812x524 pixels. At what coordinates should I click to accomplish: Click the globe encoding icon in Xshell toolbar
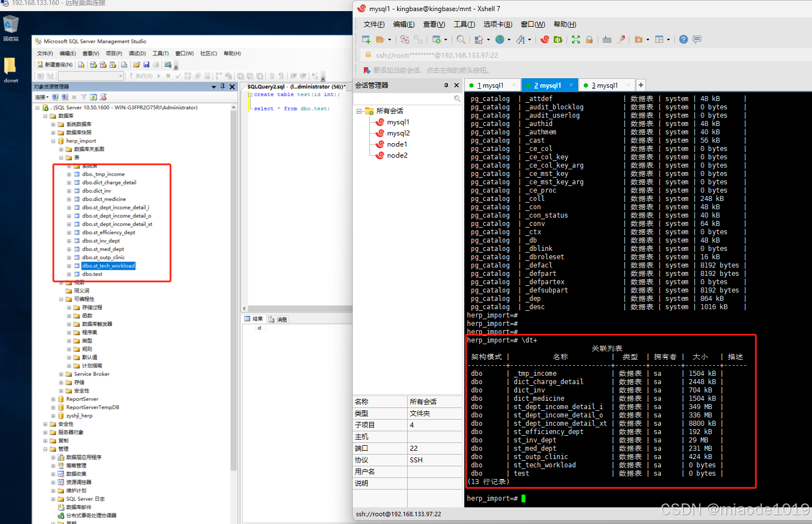(500, 39)
